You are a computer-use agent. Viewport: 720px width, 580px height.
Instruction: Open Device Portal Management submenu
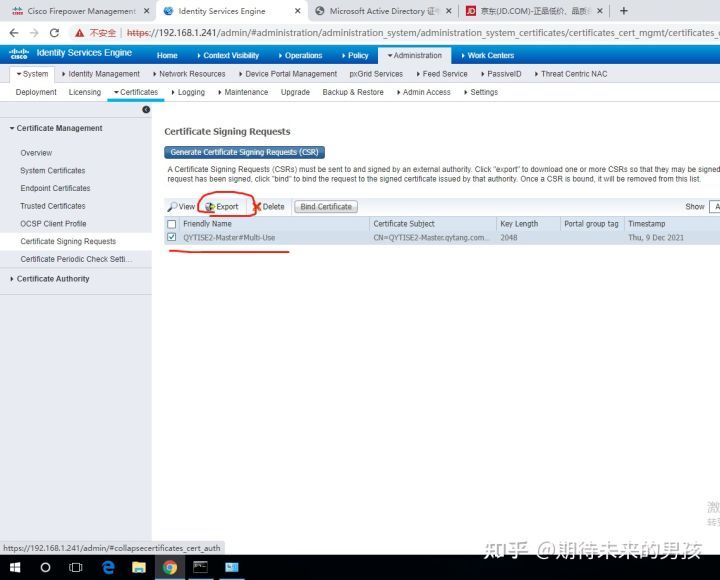click(288, 74)
